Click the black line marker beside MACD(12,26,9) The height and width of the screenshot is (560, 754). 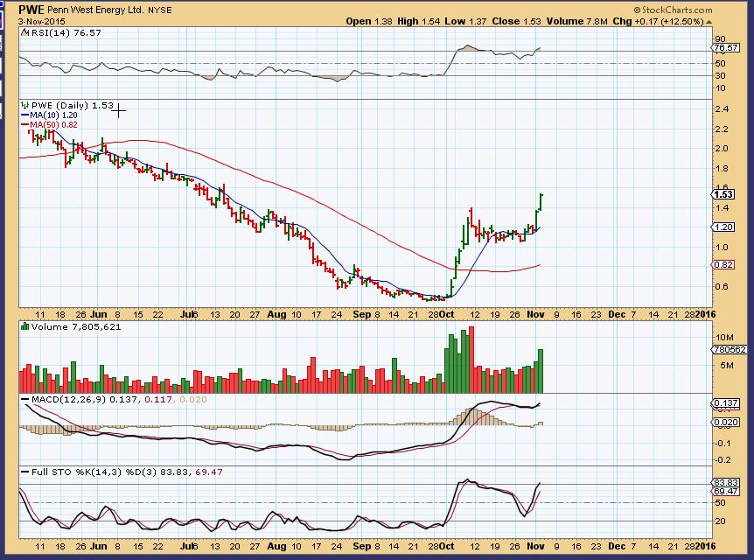pos(25,400)
